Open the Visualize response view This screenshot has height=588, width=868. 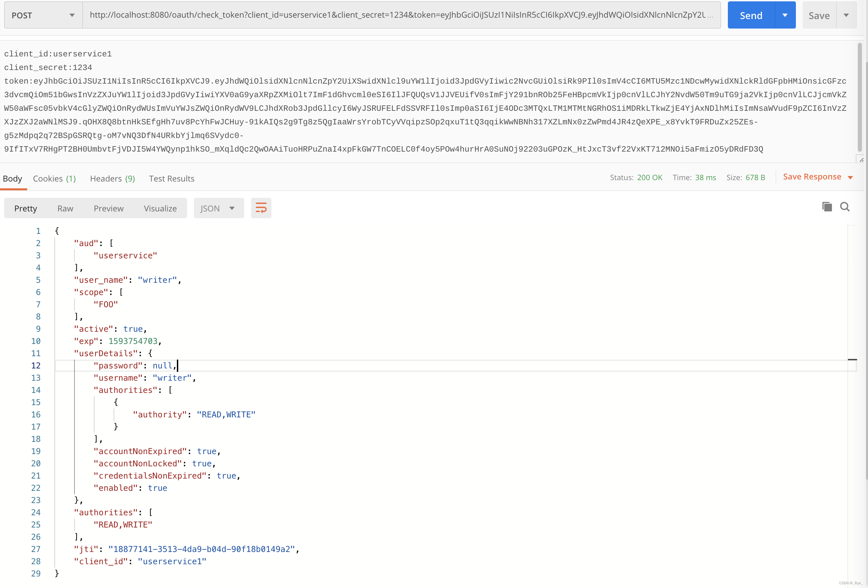(160, 208)
